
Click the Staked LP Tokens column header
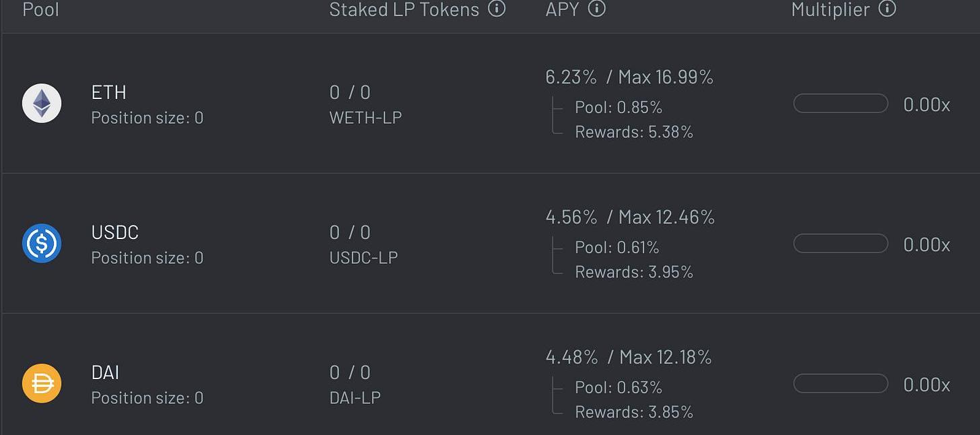[x=405, y=9]
